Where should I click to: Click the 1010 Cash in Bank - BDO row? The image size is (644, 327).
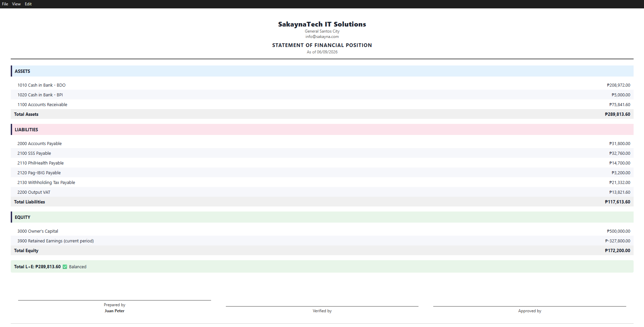(x=322, y=85)
